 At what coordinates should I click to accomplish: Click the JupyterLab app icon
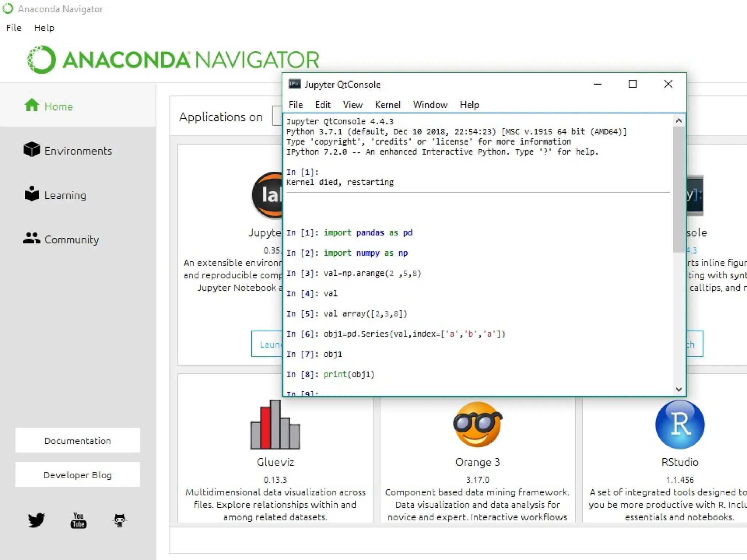[267, 195]
